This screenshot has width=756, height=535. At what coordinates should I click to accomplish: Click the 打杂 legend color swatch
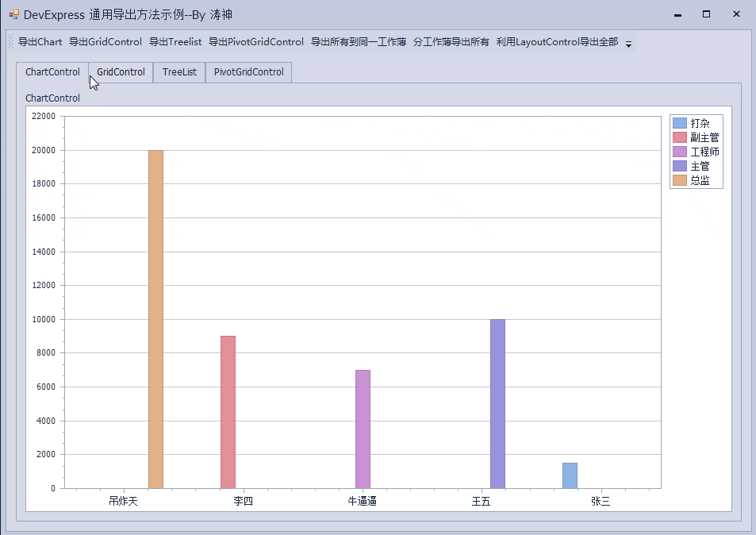point(680,123)
